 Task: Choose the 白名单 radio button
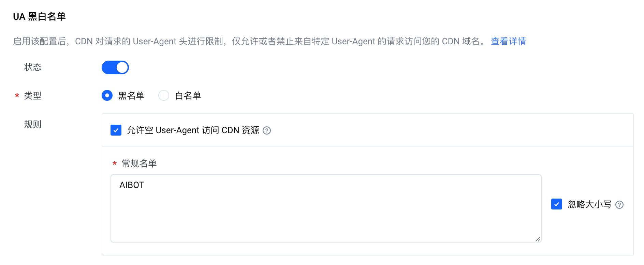[164, 95]
